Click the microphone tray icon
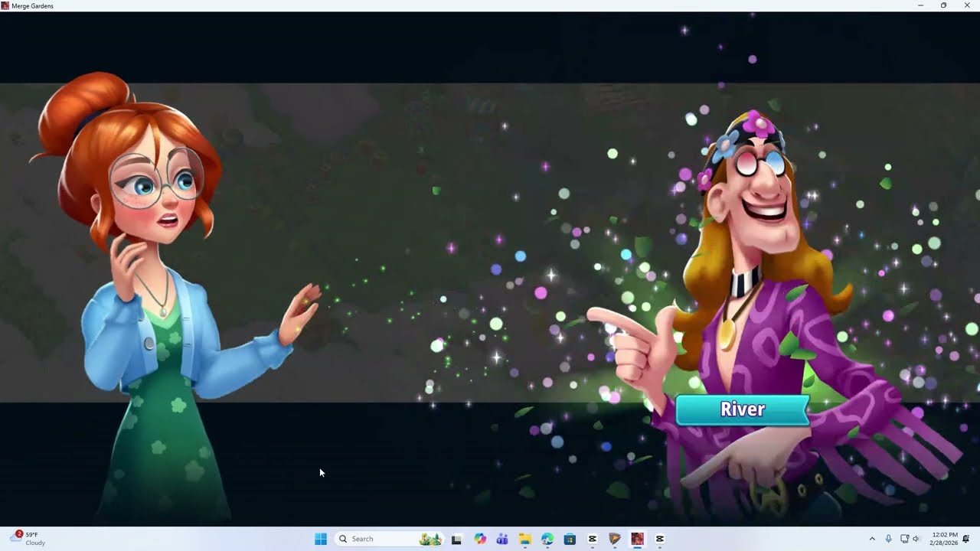This screenshot has width=980, height=551. tap(889, 539)
